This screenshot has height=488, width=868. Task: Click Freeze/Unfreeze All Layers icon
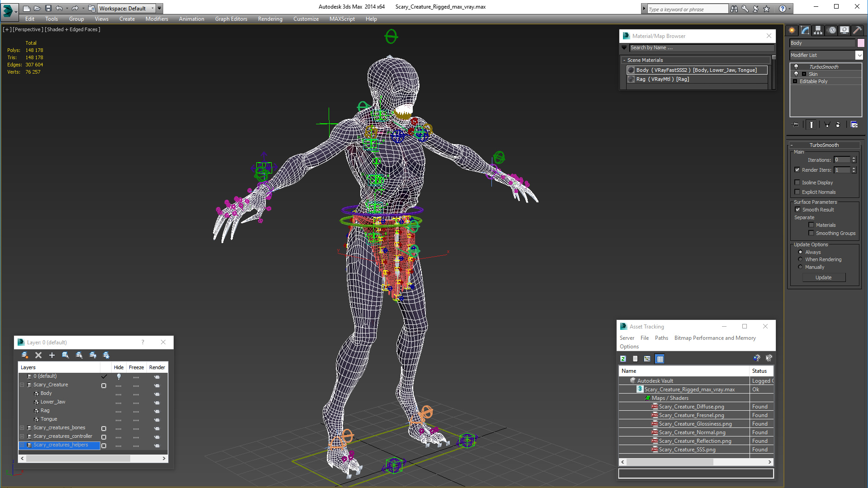click(x=106, y=355)
